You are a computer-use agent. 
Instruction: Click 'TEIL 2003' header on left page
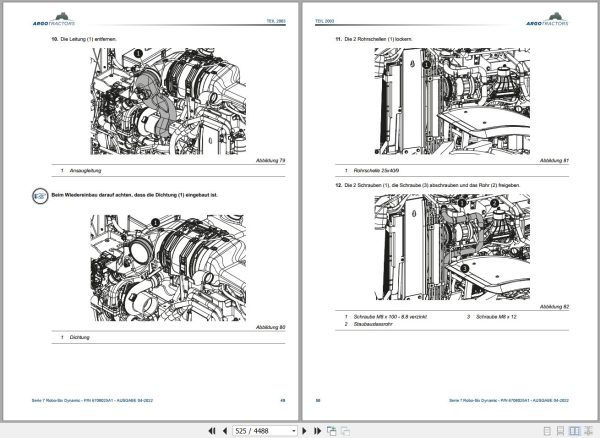276,21
